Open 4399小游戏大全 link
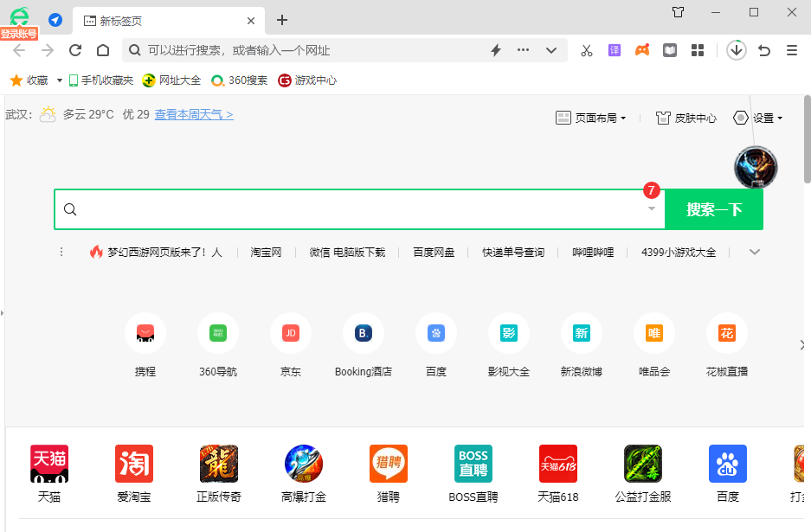 coord(679,252)
